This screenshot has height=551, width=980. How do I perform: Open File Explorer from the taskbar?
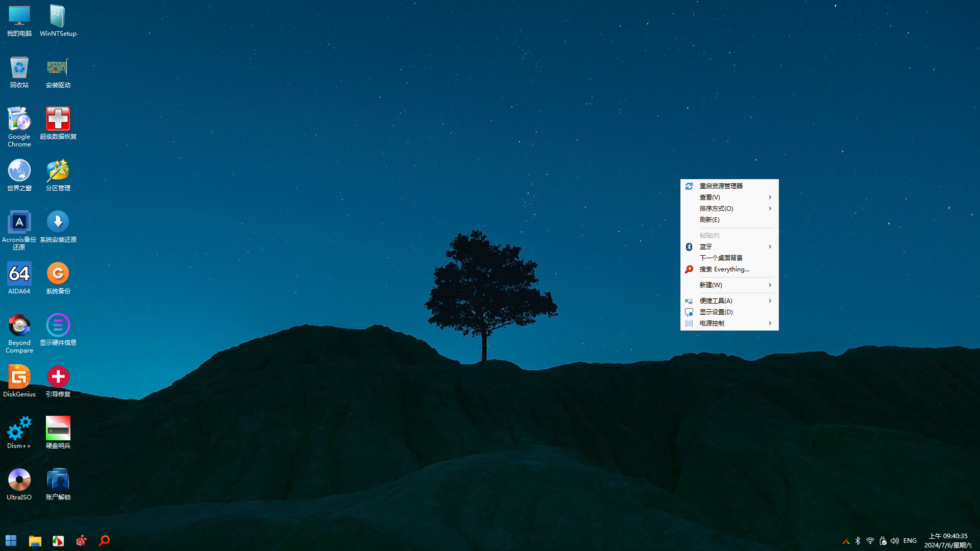click(x=35, y=540)
